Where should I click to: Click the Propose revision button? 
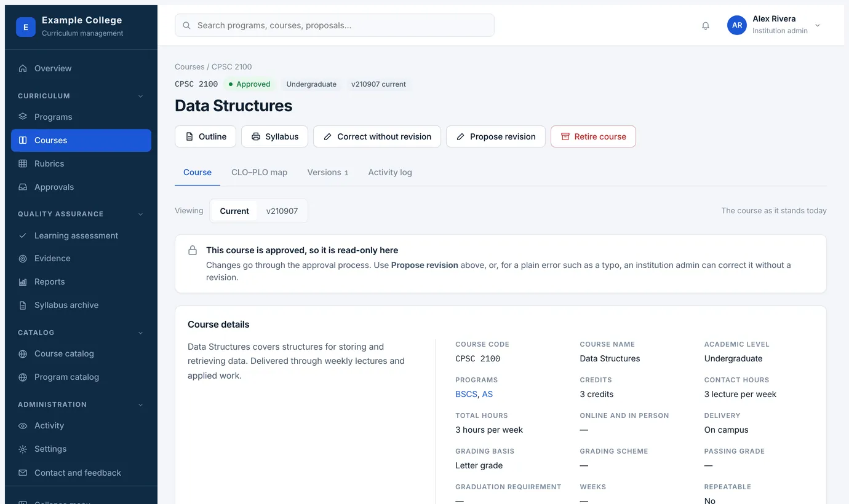(496, 136)
